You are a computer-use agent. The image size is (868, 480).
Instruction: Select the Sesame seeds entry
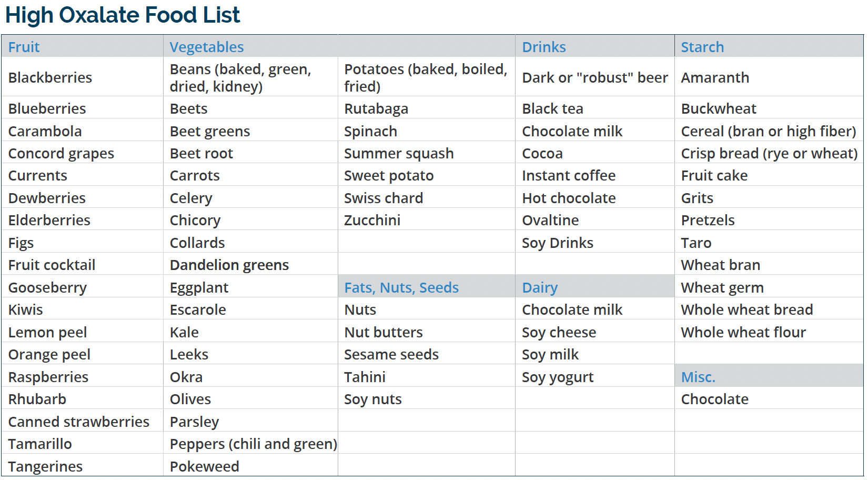pyautogui.click(x=391, y=354)
